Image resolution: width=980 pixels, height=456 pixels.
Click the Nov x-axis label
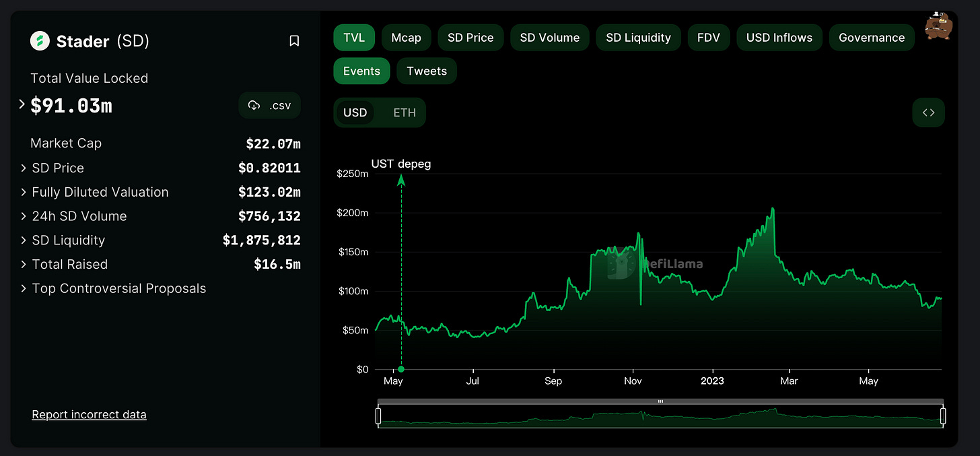click(633, 381)
